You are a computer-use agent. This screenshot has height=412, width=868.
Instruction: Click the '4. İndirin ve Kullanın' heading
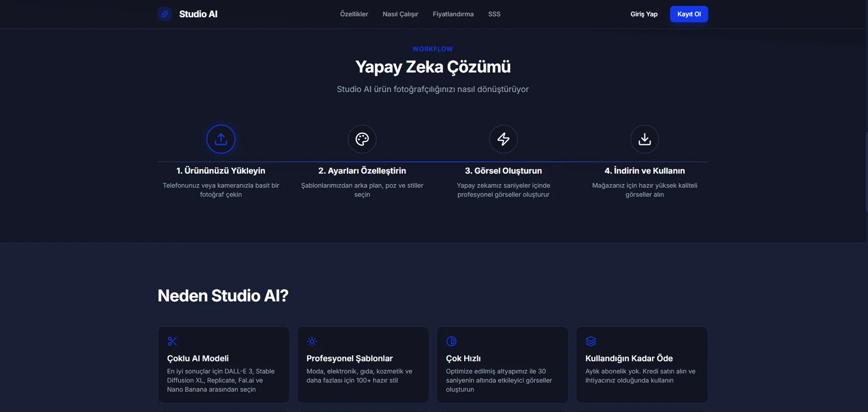coord(645,171)
